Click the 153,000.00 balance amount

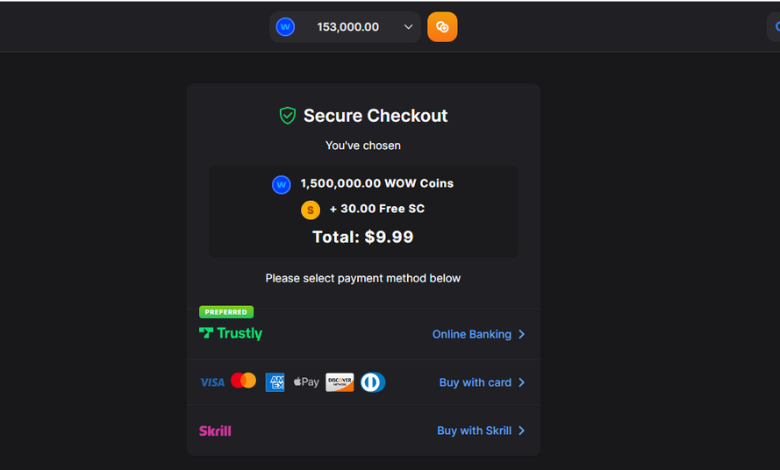348,27
